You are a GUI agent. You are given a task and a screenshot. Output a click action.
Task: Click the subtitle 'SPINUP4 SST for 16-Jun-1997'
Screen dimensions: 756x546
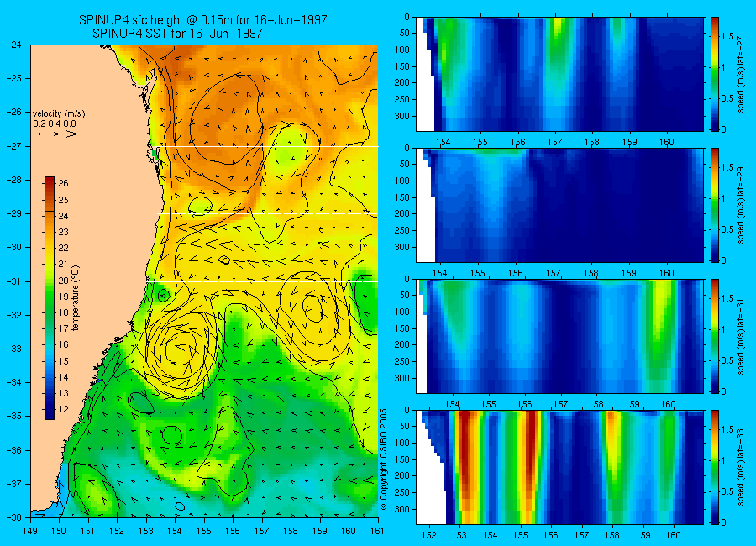coord(177,34)
